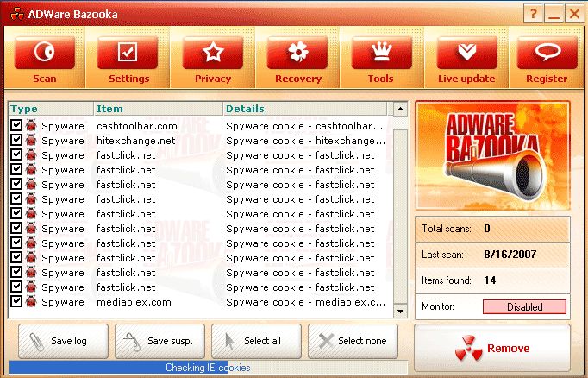Image resolution: width=588 pixels, height=378 pixels.
Task: Uncheck the cashtoolbar.com spyware entry
Action: point(16,125)
